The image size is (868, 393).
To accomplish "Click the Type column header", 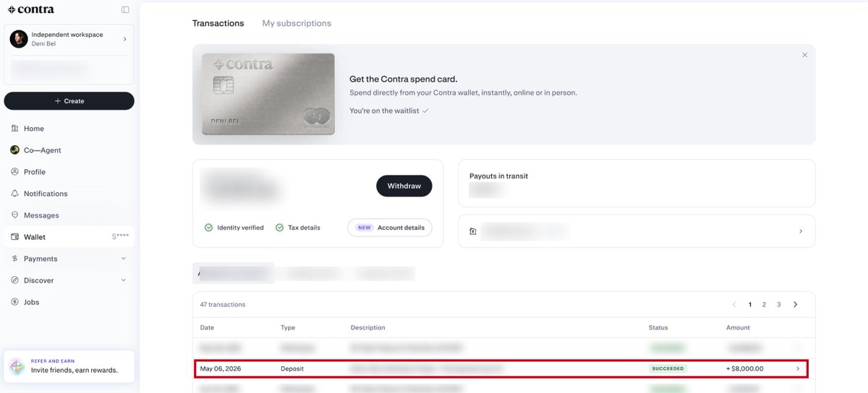I will tap(288, 328).
